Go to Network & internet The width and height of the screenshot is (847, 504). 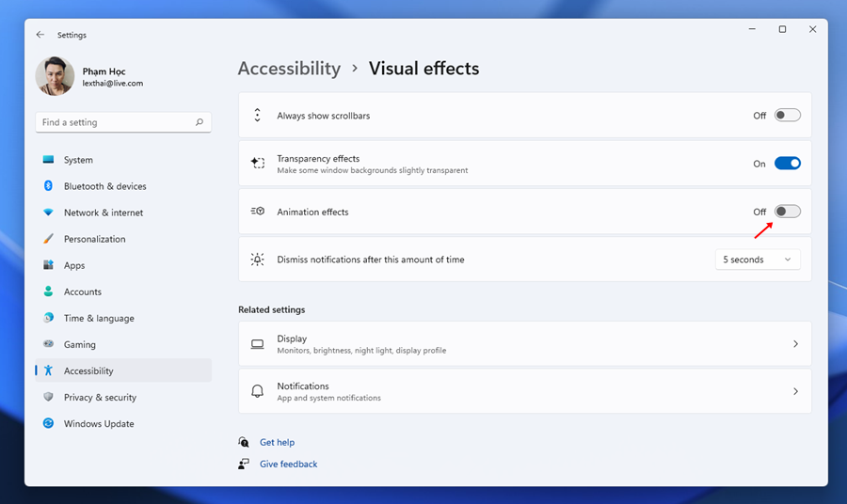(123, 213)
